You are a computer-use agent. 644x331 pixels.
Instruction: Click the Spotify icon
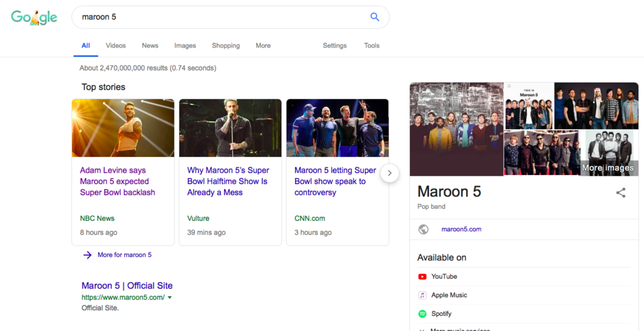pos(422,314)
